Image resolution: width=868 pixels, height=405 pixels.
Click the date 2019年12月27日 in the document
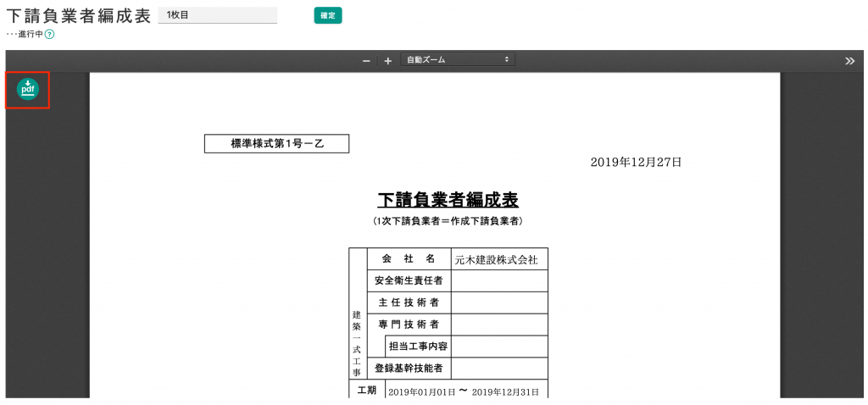click(636, 162)
